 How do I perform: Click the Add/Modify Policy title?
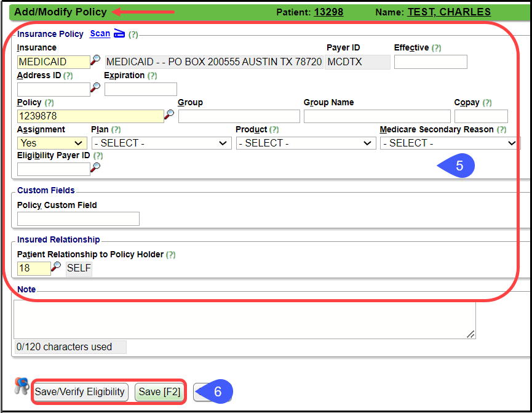coord(60,12)
